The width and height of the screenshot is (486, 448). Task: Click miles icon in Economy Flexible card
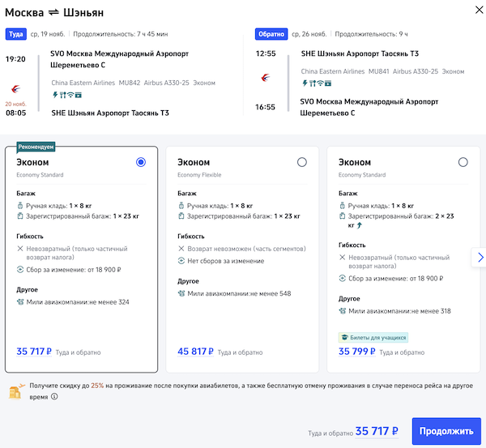pos(181,293)
